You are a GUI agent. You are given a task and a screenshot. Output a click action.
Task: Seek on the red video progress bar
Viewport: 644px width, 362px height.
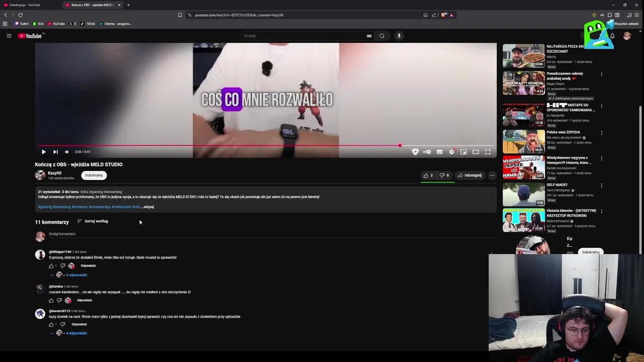[x=266, y=146]
